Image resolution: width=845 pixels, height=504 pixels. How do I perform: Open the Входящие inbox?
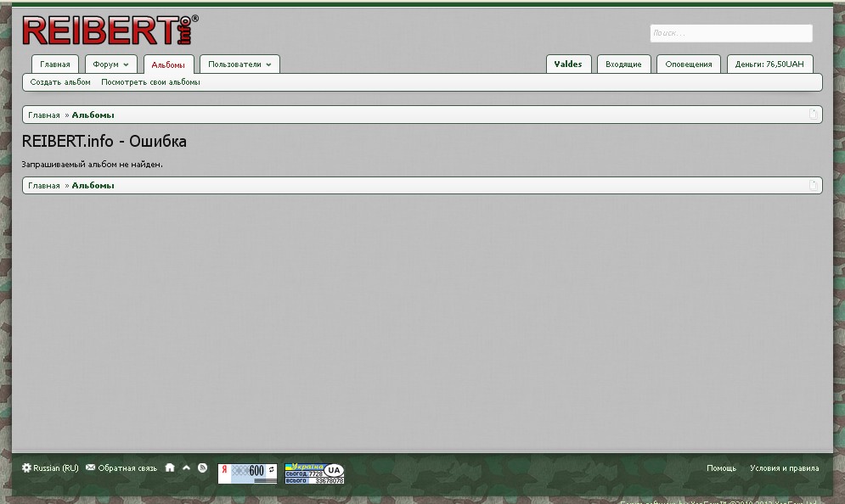[x=623, y=64]
